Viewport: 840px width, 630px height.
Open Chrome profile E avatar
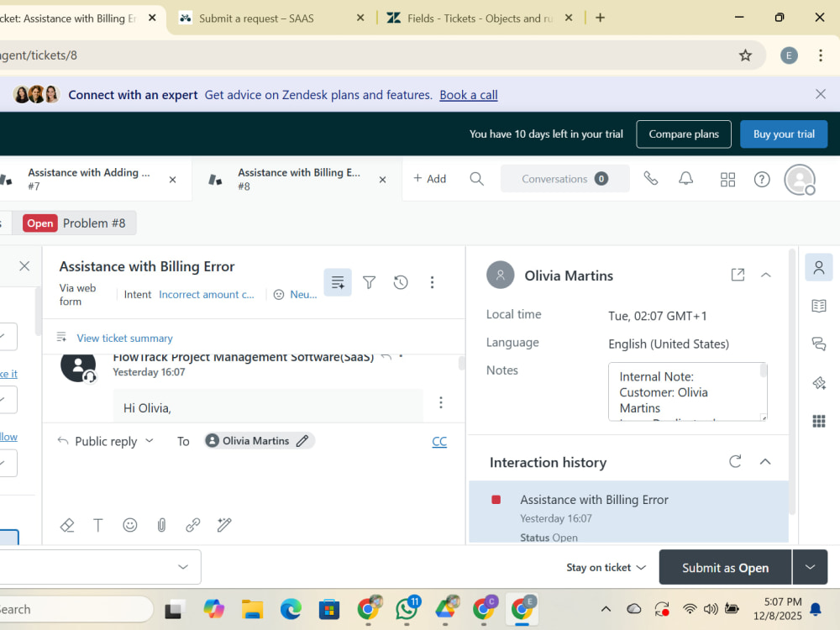click(789, 55)
